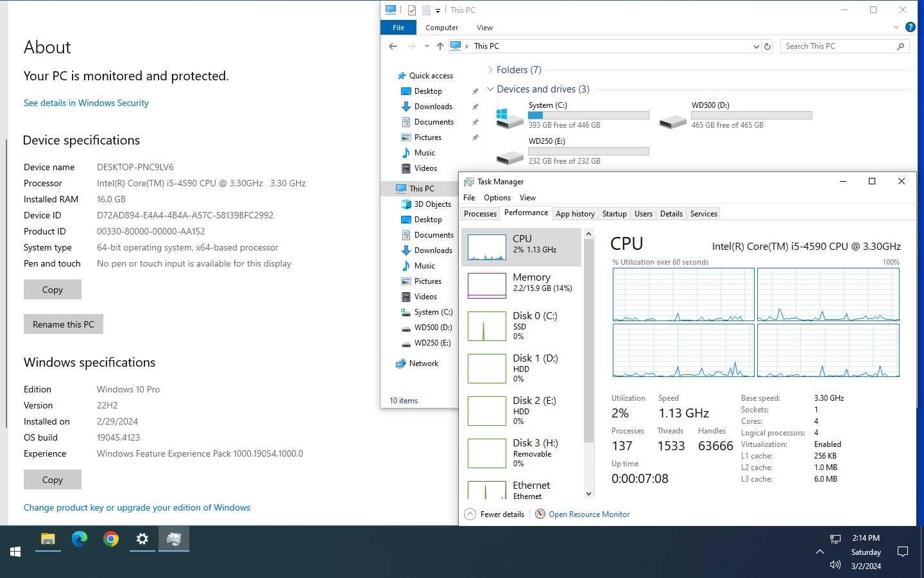Select WD500 (D:) drive icon in Devices
The image size is (924, 578).
[x=672, y=120]
